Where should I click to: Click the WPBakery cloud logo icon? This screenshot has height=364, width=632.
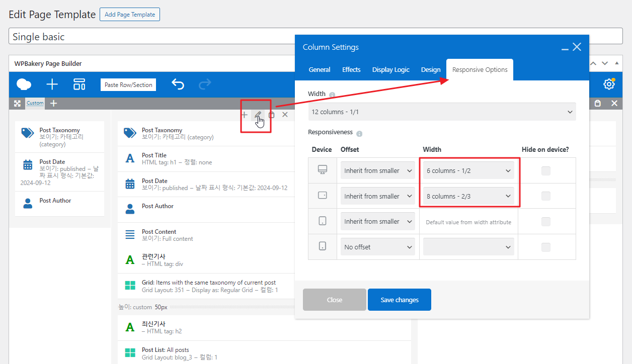tap(24, 84)
